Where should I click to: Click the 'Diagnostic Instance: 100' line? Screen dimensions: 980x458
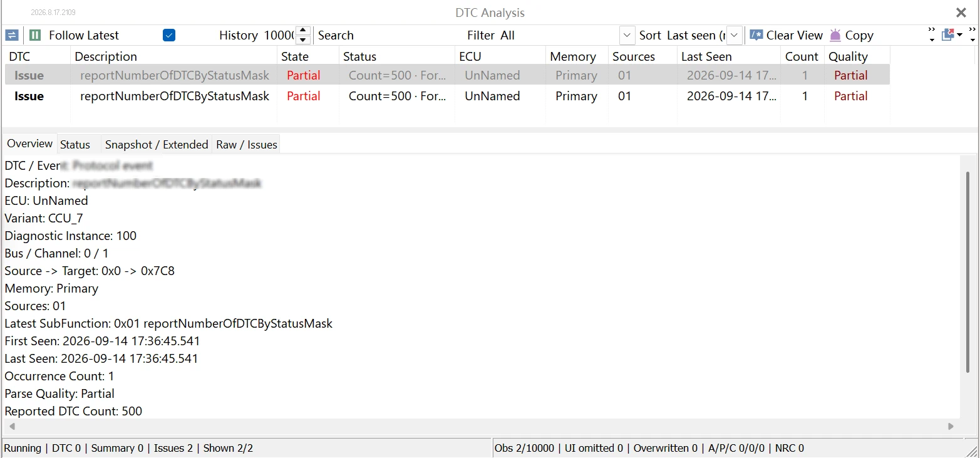click(71, 236)
